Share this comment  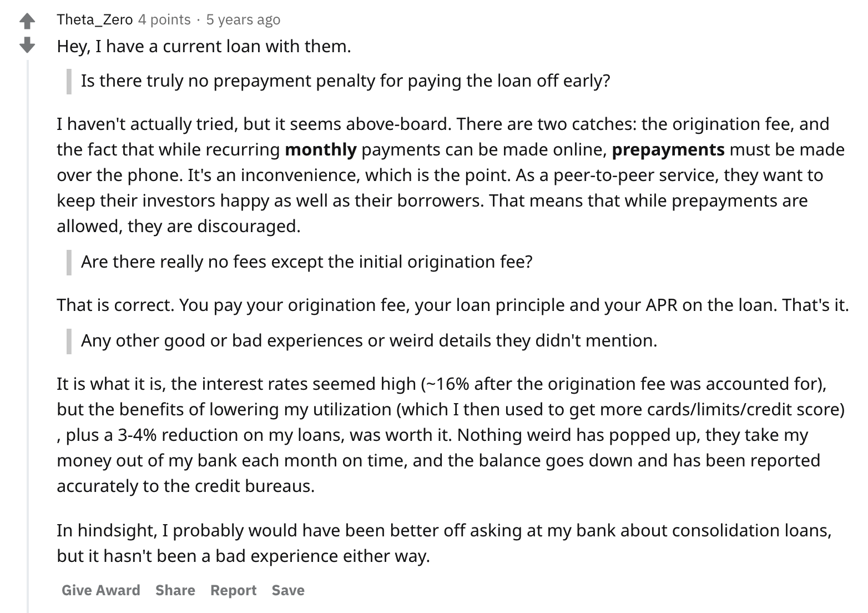(x=175, y=590)
